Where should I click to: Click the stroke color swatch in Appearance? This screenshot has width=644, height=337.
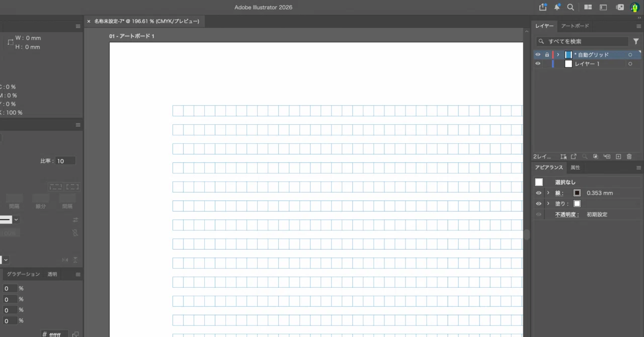click(x=577, y=193)
